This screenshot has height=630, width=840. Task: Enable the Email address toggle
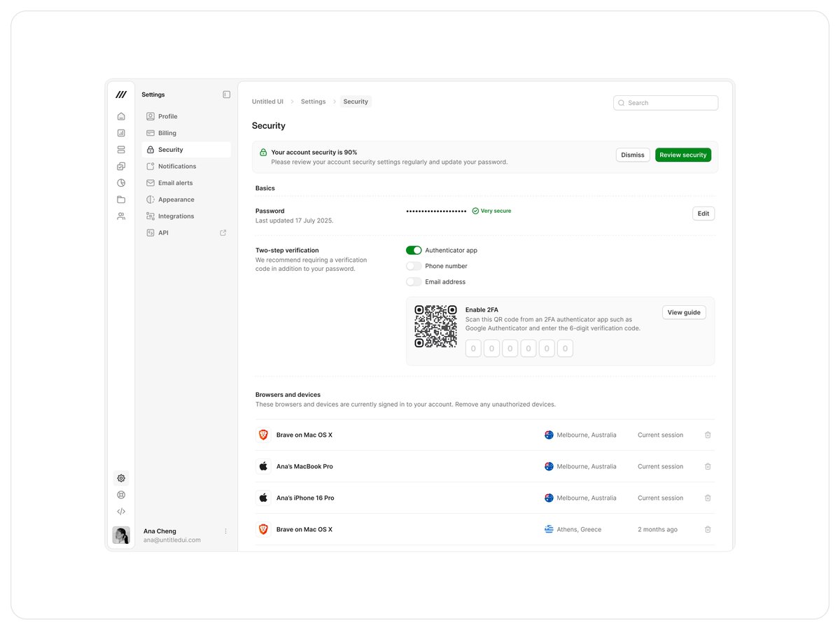pyautogui.click(x=414, y=282)
